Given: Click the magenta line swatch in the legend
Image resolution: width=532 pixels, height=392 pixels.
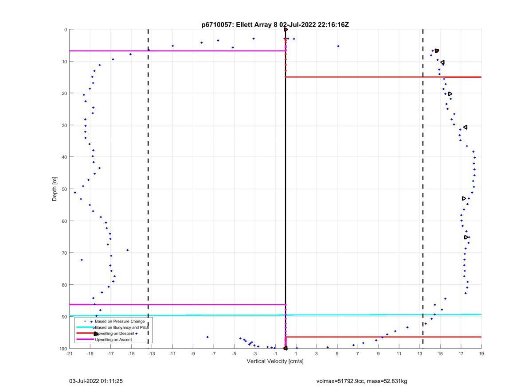Looking at the screenshot, I should tap(85, 340).
